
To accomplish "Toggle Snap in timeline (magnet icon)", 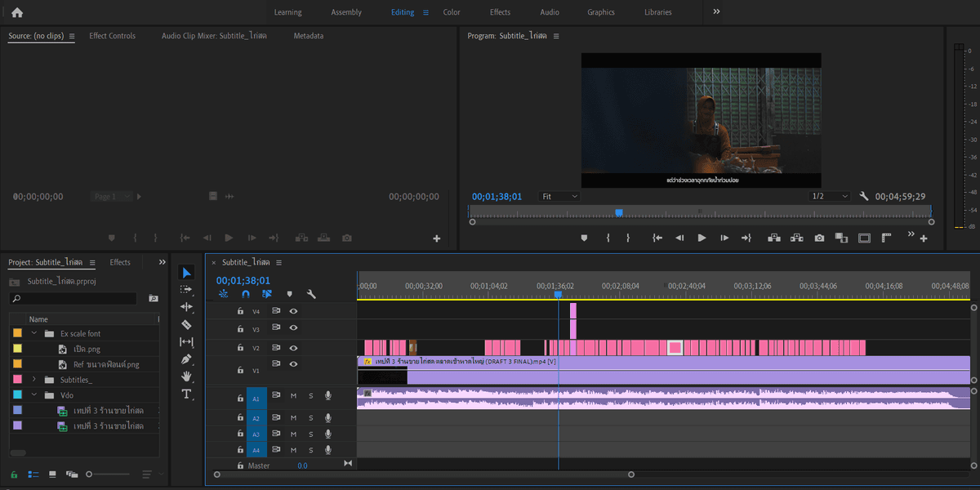I will click(245, 294).
